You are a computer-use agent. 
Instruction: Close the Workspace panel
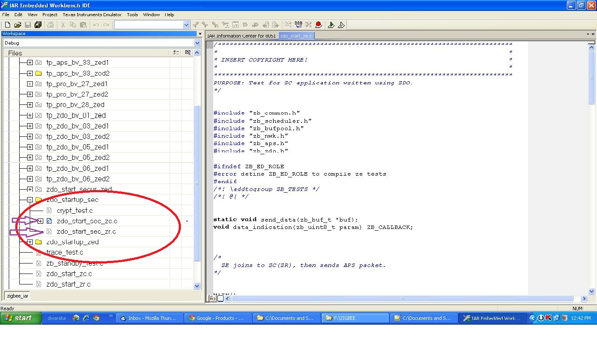[200, 34]
